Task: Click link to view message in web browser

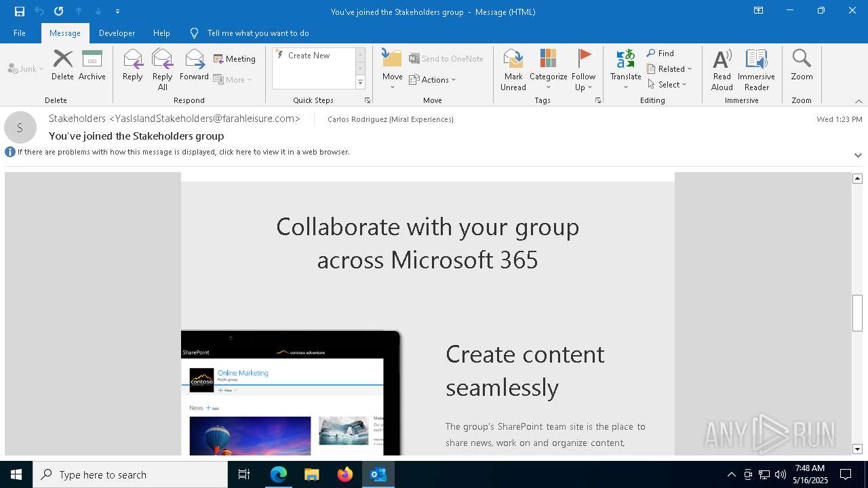Action: [184, 152]
